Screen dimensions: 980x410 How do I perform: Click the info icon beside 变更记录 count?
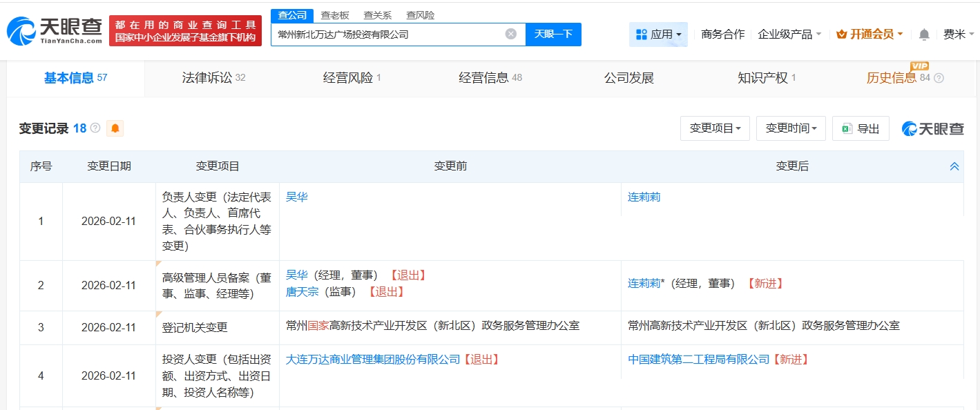(x=95, y=128)
